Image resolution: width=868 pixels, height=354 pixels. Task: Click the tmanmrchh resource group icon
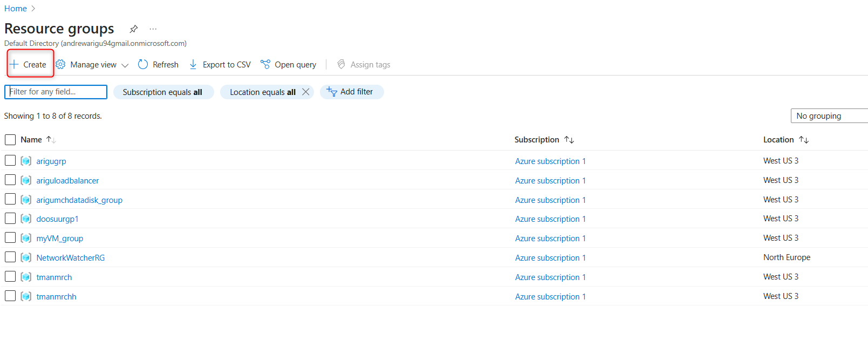click(x=26, y=296)
